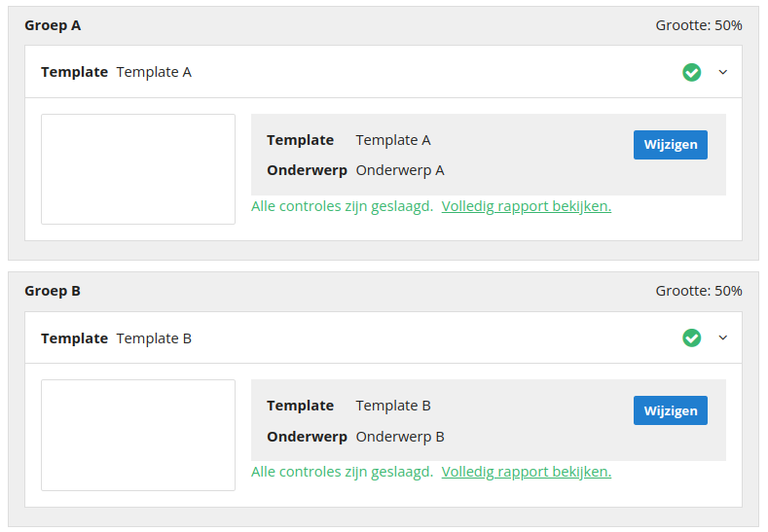Click Grootte: 50% label in Groep A
This screenshot has width=768, height=532.
click(x=699, y=25)
